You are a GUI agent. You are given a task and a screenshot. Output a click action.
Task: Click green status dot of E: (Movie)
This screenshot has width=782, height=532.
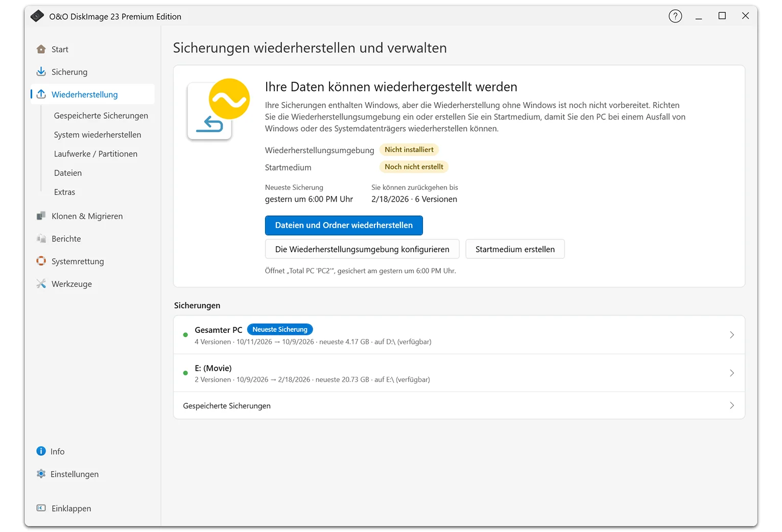[185, 373]
